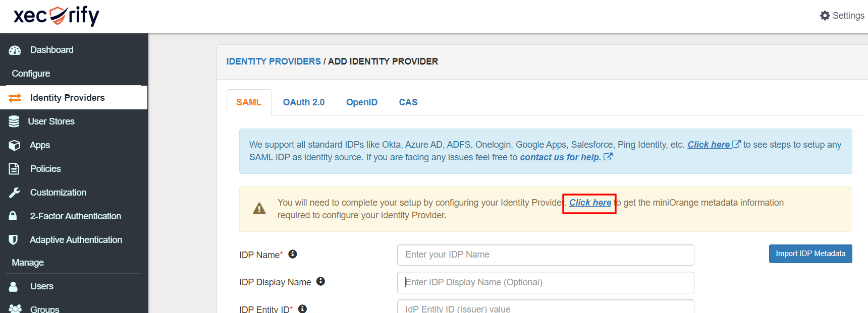
Task: Click the IDP Display Name input field
Action: 545,283
